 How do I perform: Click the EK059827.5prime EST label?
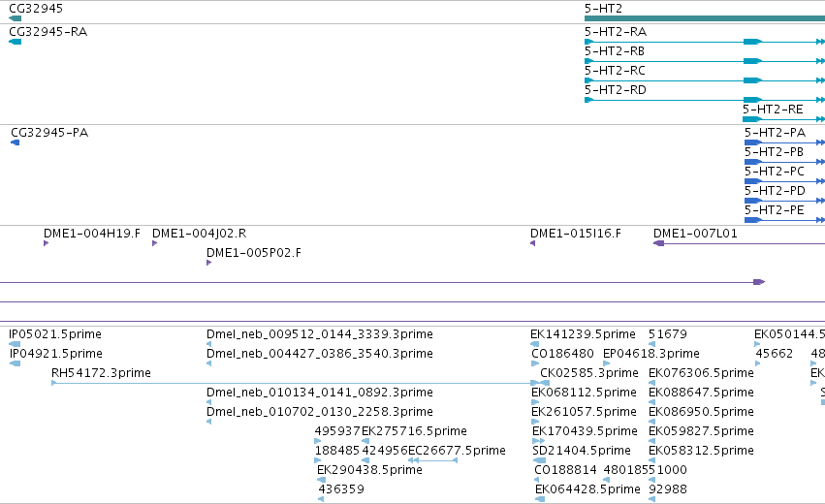701,431
